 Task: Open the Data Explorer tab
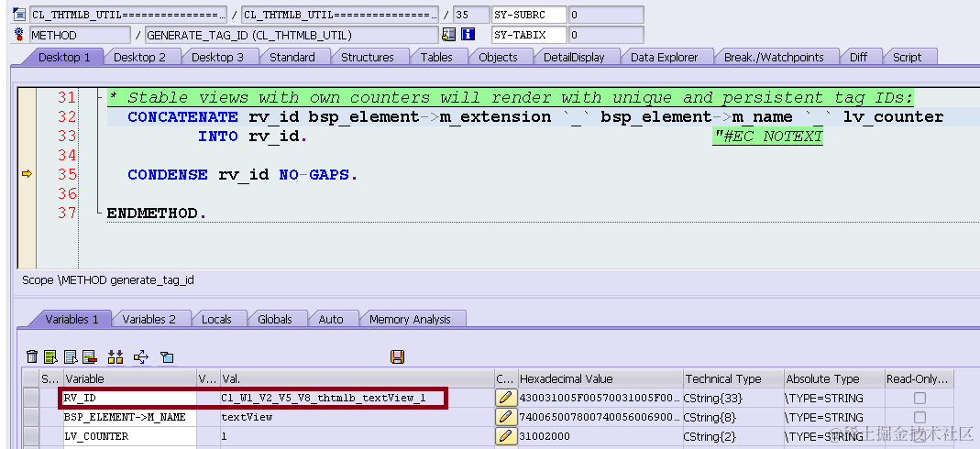coord(665,57)
